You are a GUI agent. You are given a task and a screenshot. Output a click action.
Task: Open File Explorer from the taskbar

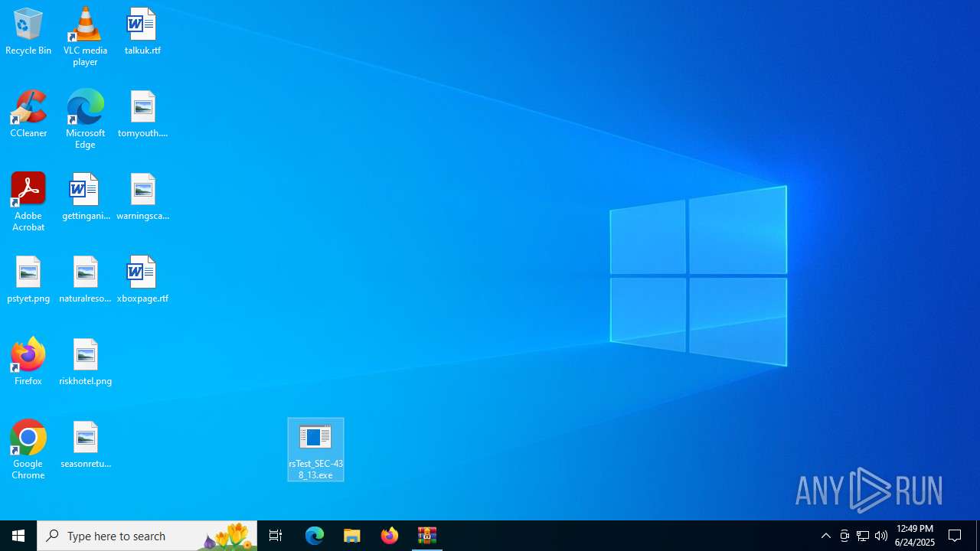pyautogui.click(x=352, y=536)
